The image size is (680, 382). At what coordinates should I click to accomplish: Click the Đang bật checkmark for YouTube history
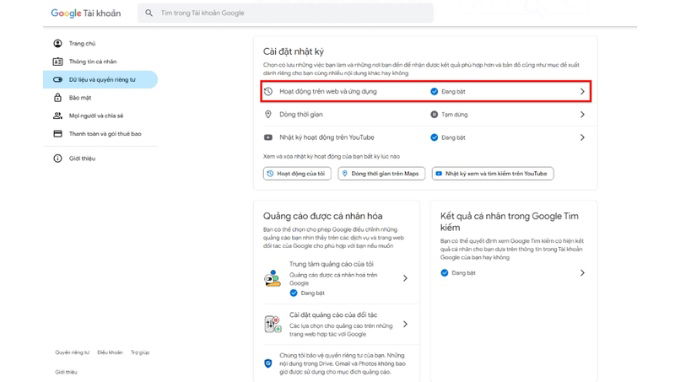click(434, 137)
